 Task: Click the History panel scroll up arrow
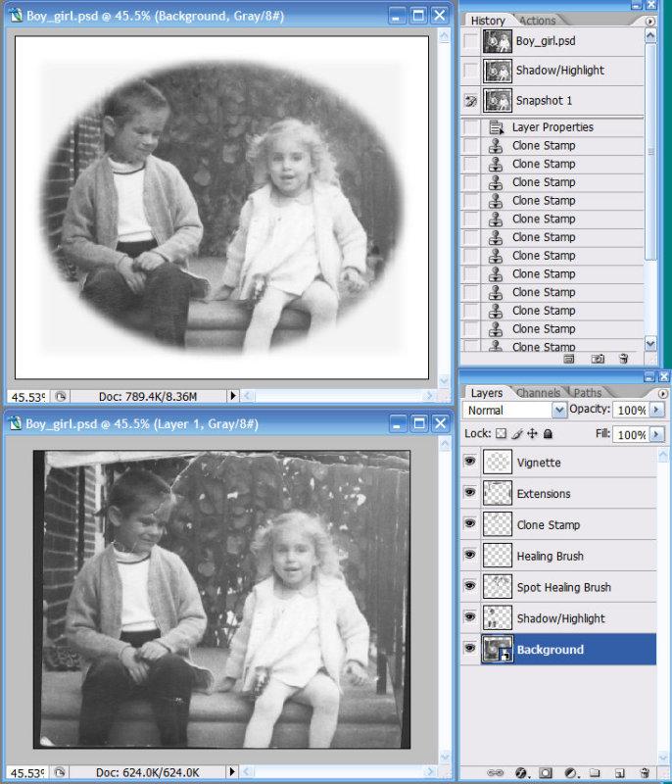pyautogui.click(x=650, y=35)
